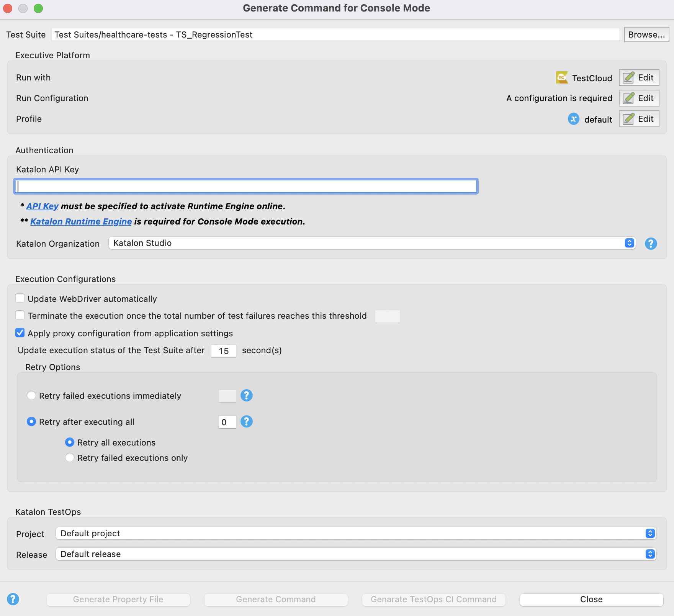Open the API Key link
674x616 pixels.
(x=42, y=206)
